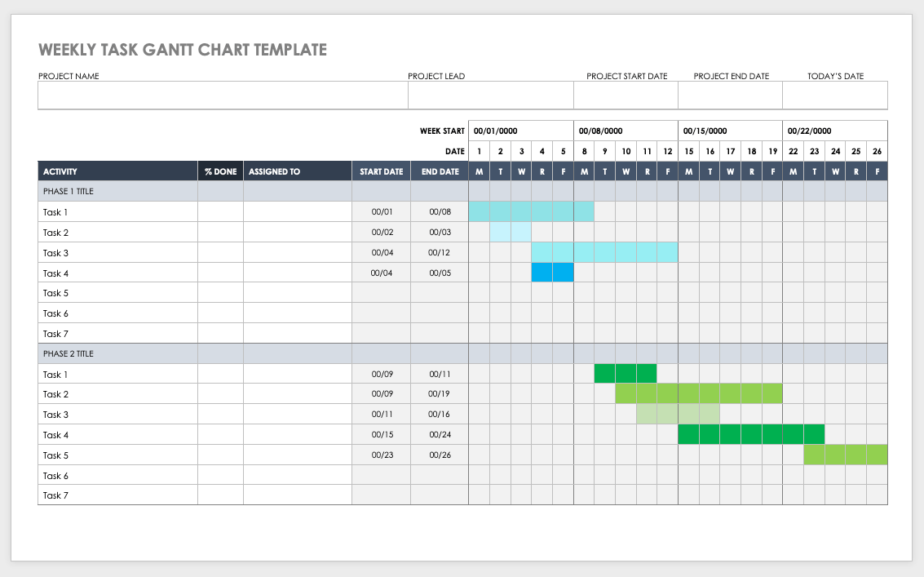Screen dimensions: 924x577
Task: Click the green Gantt bar for Phase 2 Task 1
Action: click(x=626, y=374)
